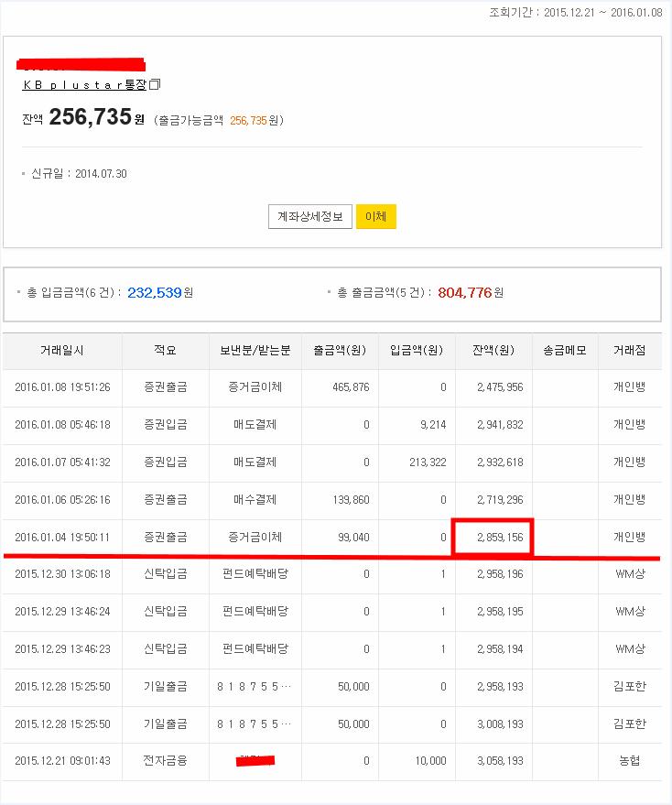The image size is (672, 805).
Task: Select available withdrawal amount 256,735 in orange
Action: tap(248, 120)
